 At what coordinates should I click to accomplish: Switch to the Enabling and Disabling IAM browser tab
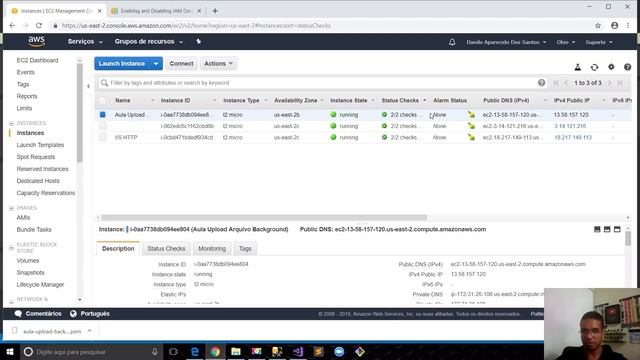click(156, 11)
